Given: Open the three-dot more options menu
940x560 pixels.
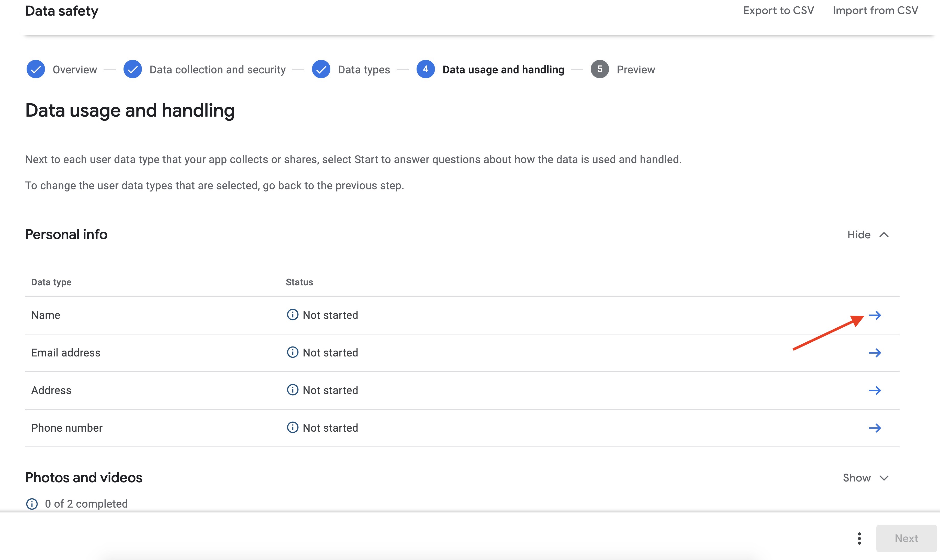Looking at the screenshot, I should (x=859, y=539).
